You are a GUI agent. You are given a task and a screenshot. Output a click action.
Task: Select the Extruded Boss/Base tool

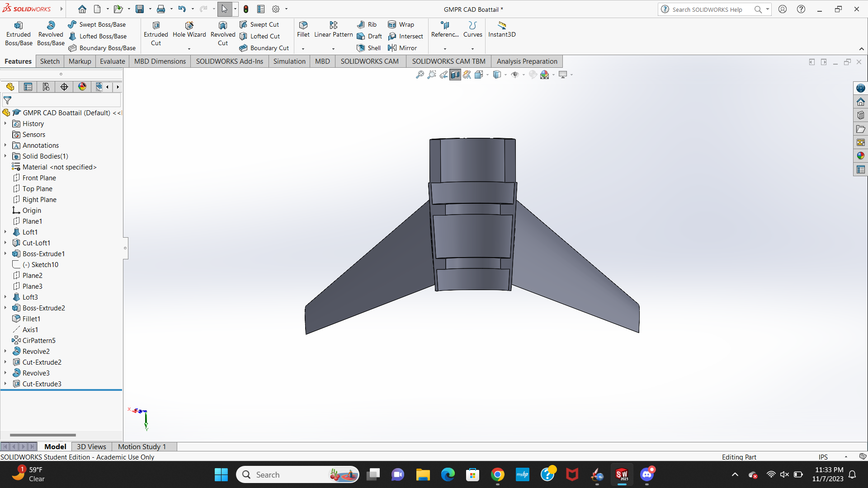(19, 34)
